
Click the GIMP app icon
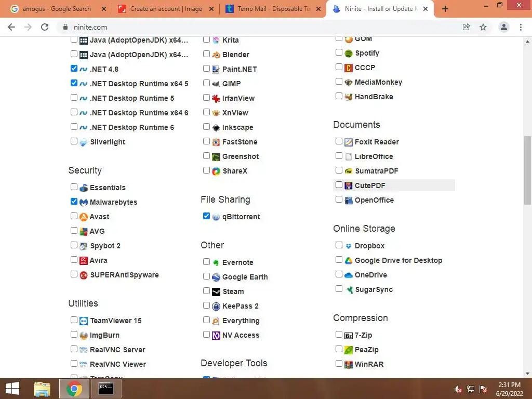coord(216,84)
